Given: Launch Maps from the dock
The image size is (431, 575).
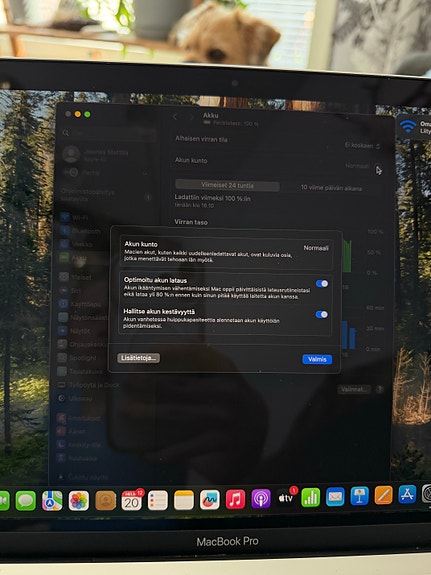Looking at the screenshot, I should (x=52, y=501).
